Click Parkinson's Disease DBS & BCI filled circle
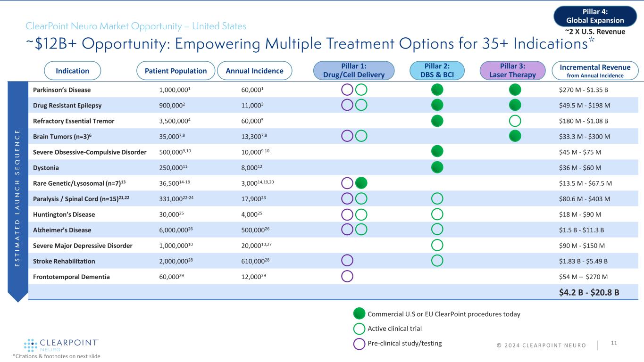 tap(437, 90)
